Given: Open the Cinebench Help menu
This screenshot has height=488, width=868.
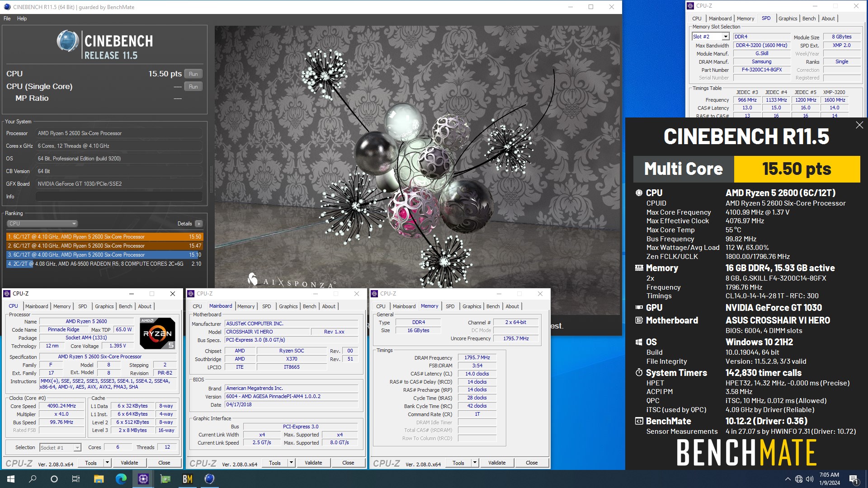Looking at the screenshot, I should (22, 19).
